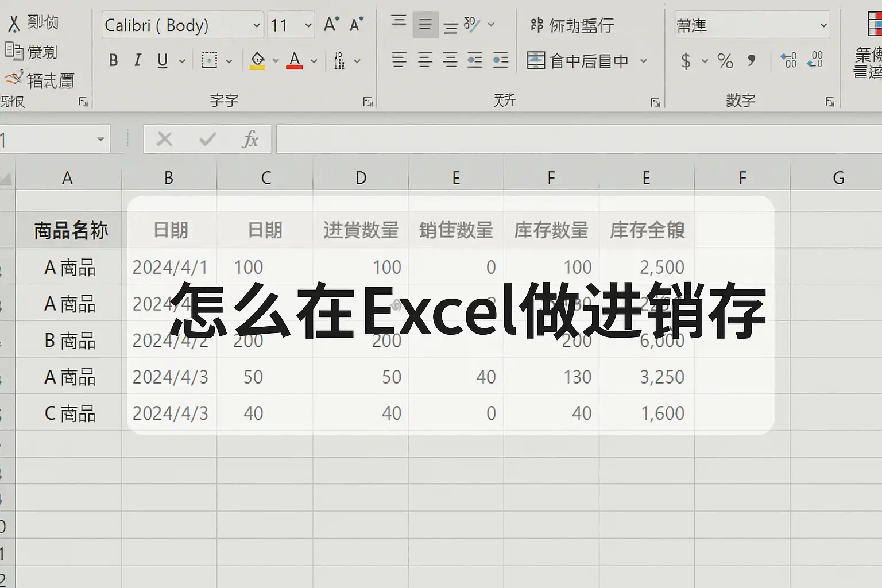
Task: Toggle underline formatting
Action: pyautogui.click(x=163, y=60)
